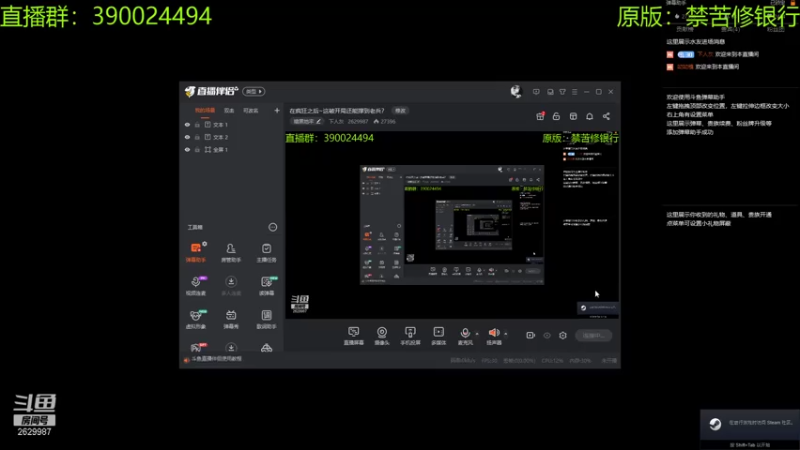
Task: Toggle the preview eye icon beside settings gear
Action: pyautogui.click(x=547, y=336)
